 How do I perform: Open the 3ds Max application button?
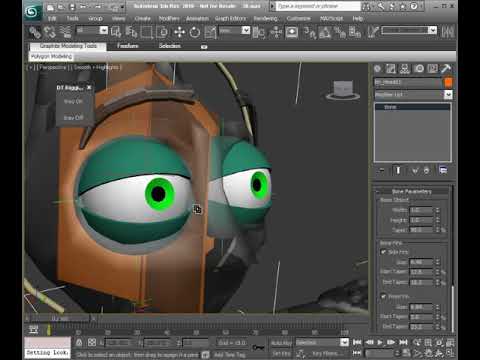click(x=32, y=12)
